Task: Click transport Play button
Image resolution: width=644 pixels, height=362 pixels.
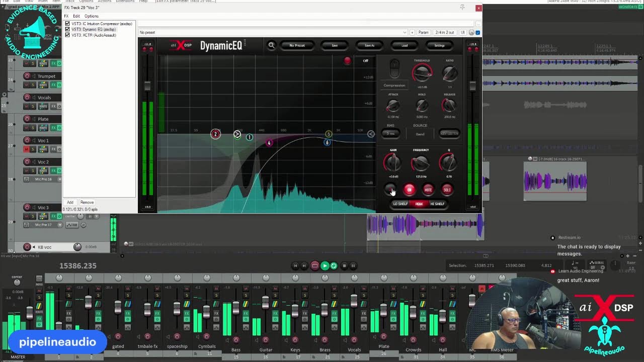Action: click(x=325, y=265)
